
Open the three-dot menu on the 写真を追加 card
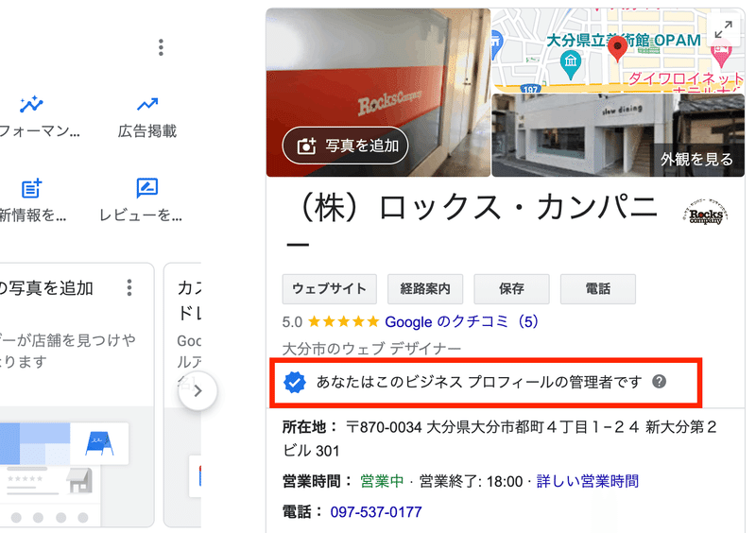[x=129, y=287]
